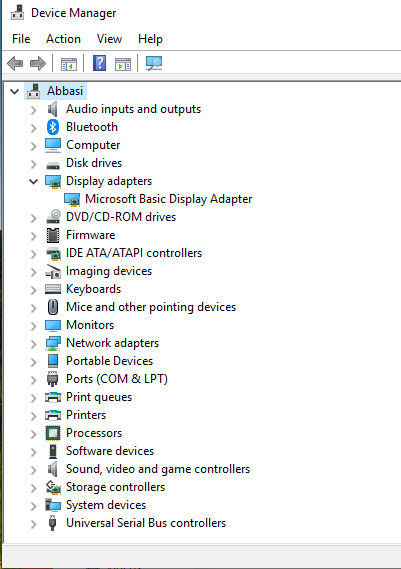Screen dimensions: 401x569
Task: Click the Scan for hardware changes icon
Action: click(154, 64)
